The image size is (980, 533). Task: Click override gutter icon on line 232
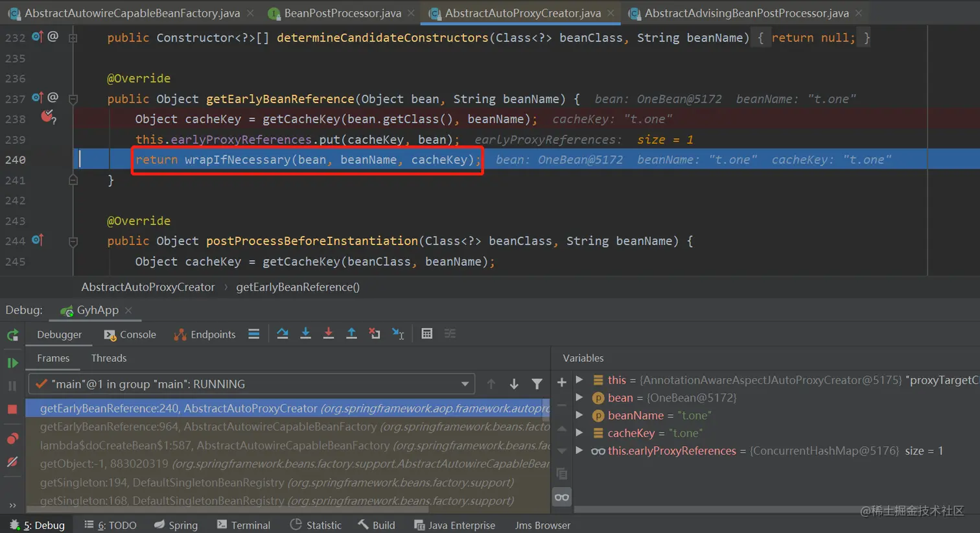38,37
